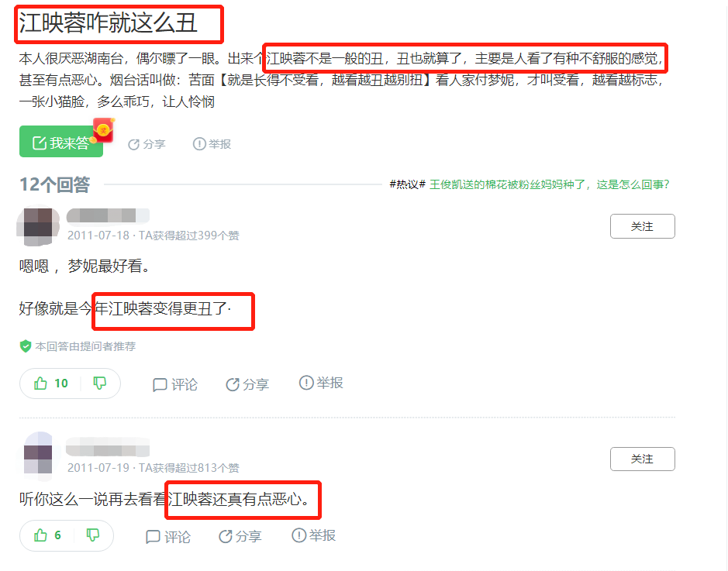Downvote the first answer
728x571 pixels.
point(100,384)
